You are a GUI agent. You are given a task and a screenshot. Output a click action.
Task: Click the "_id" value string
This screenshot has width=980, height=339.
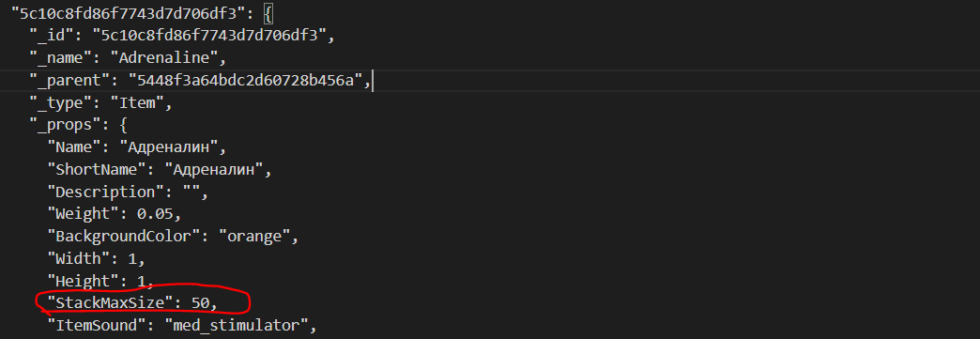209,36
